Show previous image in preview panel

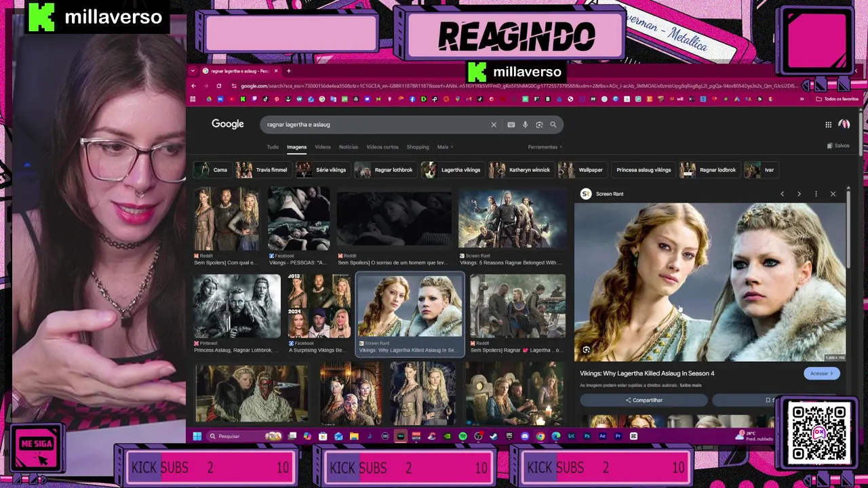(782, 194)
